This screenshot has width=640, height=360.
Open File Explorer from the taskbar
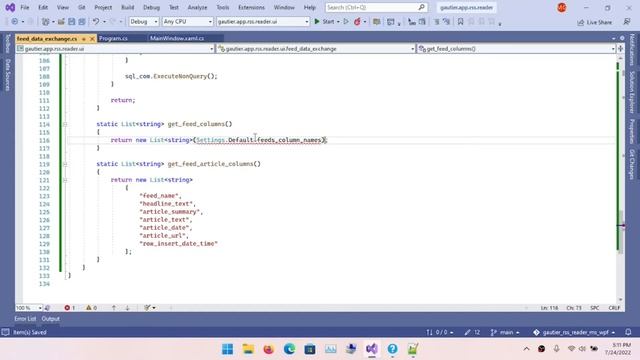[x=248, y=349]
